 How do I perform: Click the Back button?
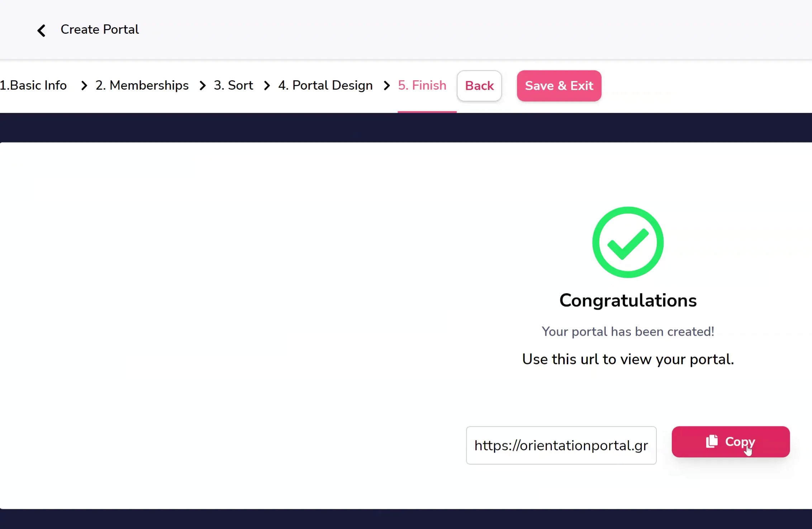point(479,86)
